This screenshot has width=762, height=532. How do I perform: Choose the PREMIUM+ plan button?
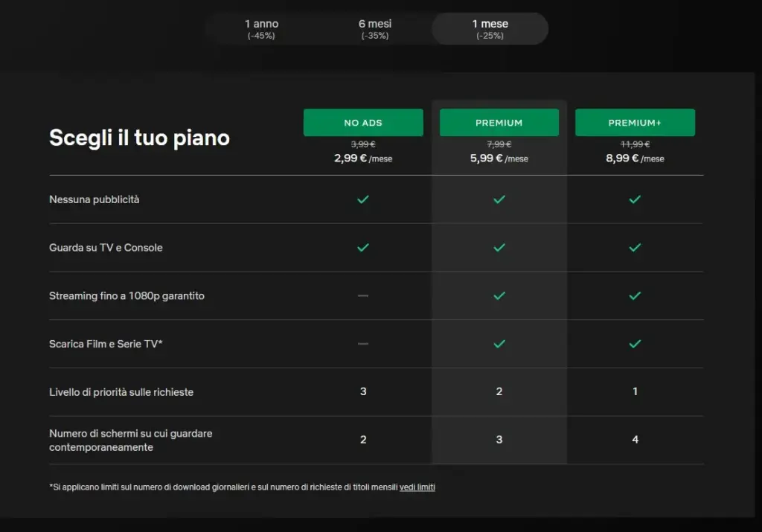pos(635,123)
